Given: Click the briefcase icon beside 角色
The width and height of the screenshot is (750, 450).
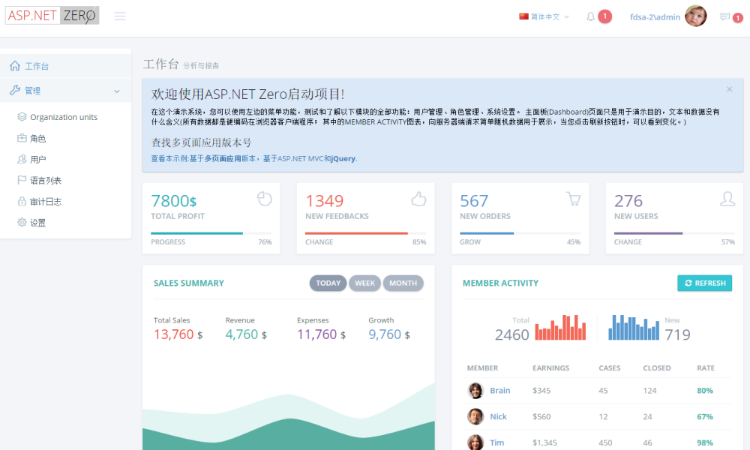Looking at the screenshot, I should coord(22,138).
